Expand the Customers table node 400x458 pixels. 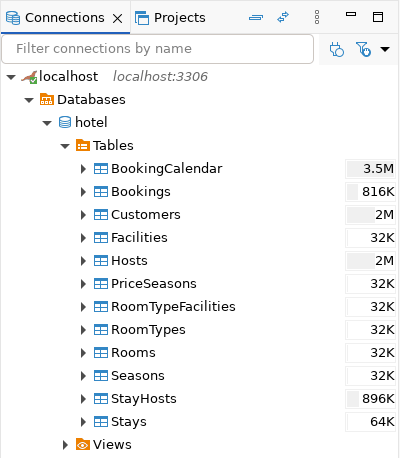tap(83, 215)
